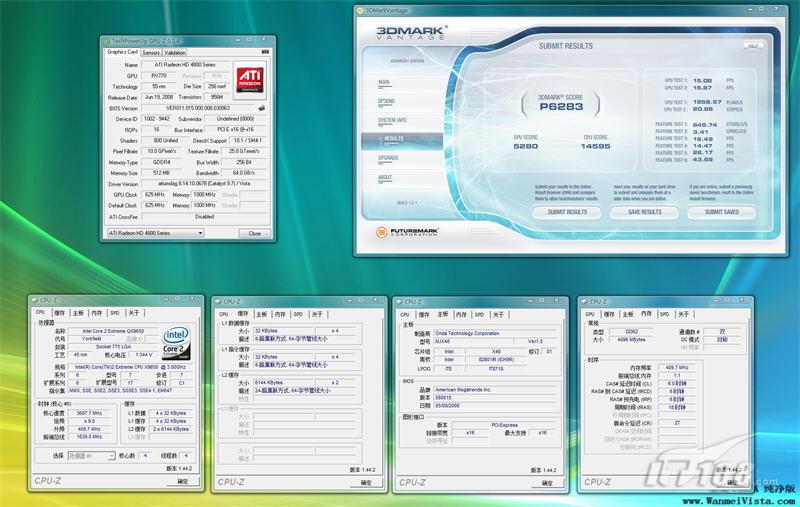Open 内存 tab in third CPU-Z window

tap(461, 314)
